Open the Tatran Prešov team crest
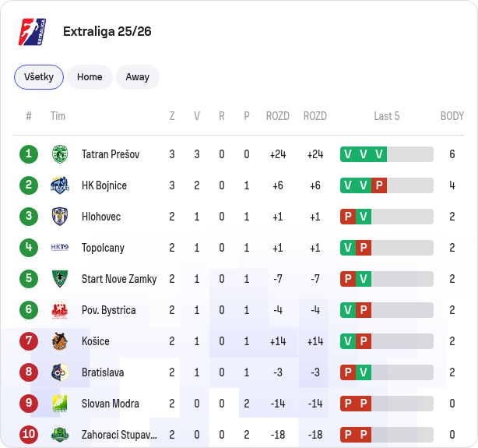 pos(60,154)
